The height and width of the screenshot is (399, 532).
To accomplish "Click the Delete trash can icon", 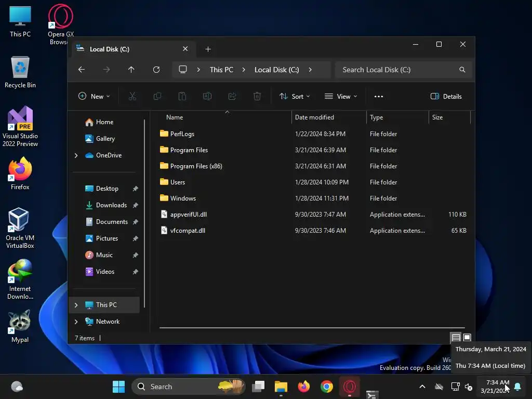I will [x=257, y=96].
